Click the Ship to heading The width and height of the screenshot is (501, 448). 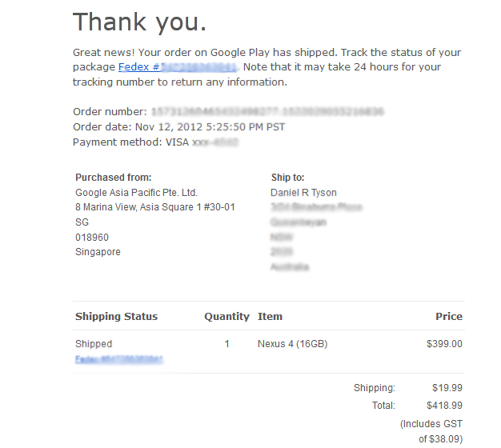pyautogui.click(x=287, y=178)
